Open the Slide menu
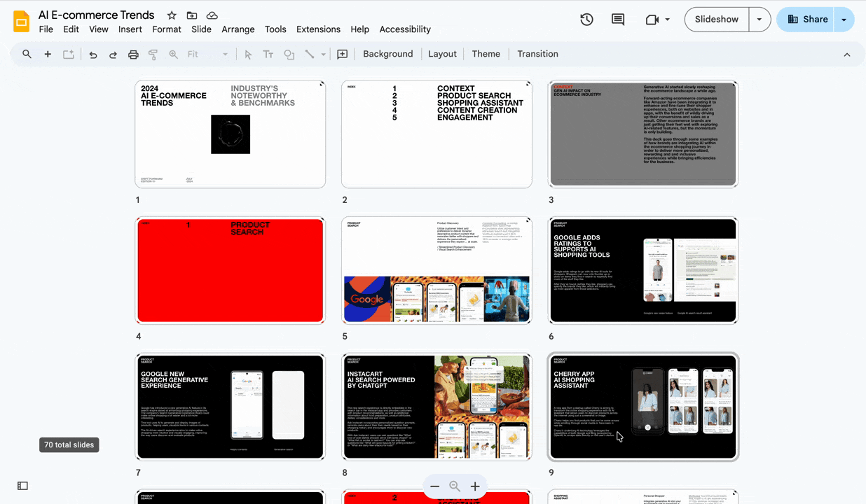866x504 pixels. click(x=201, y=29)
